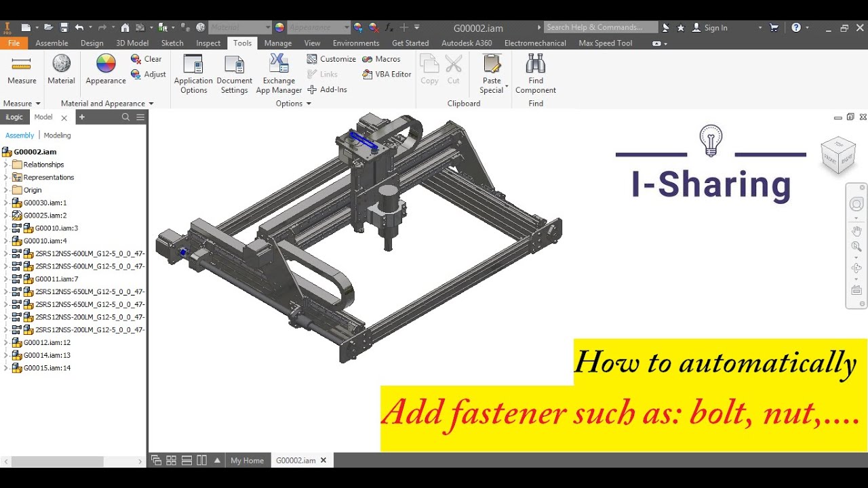The image size is (868, 488).
Task: Open the Appearance browser
Action: 106,70
